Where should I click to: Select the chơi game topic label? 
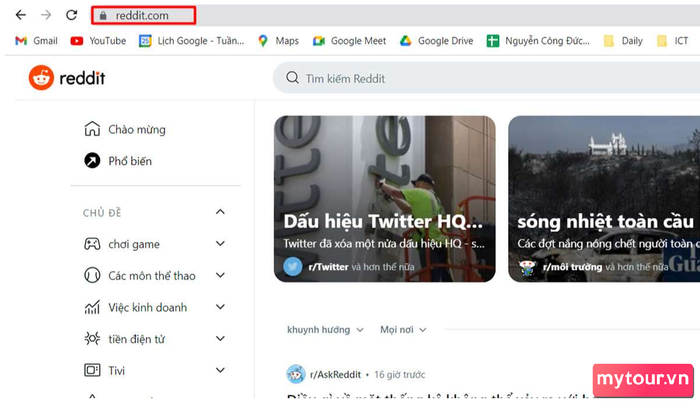pyautogui.click(x=134, y=244)
